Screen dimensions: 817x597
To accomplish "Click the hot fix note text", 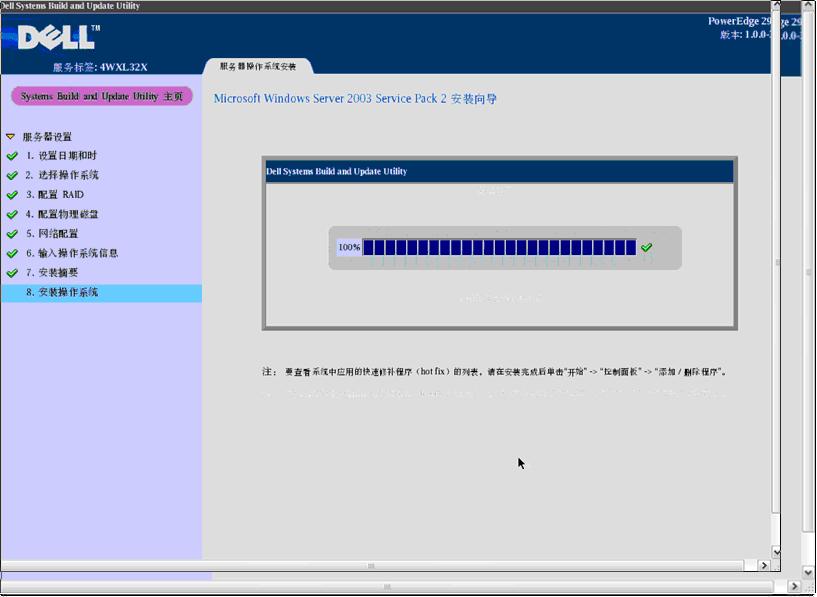I will 494,372.
